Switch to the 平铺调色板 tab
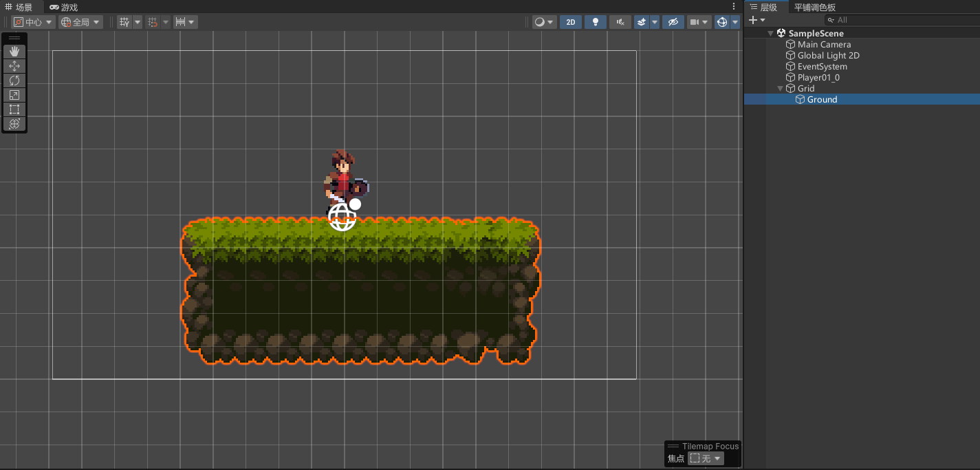Viewport: 980px width, 470px height. (815, 7)
